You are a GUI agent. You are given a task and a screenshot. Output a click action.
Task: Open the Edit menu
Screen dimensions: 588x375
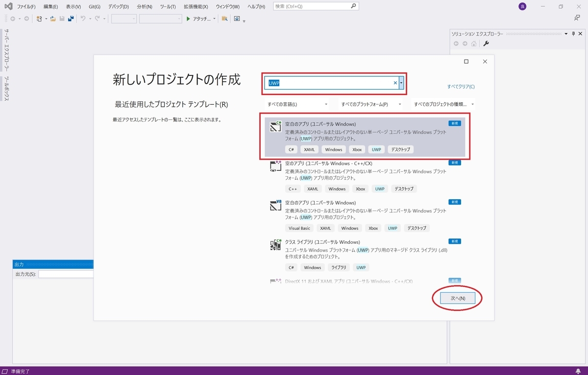pyautogui.click(x=50, y=7)
